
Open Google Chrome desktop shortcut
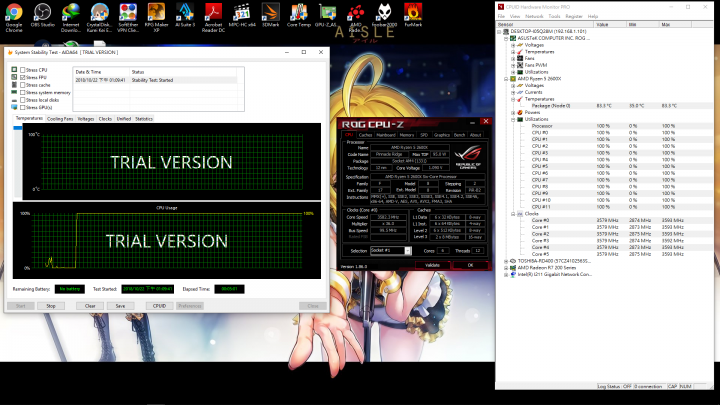pos(14,17)
